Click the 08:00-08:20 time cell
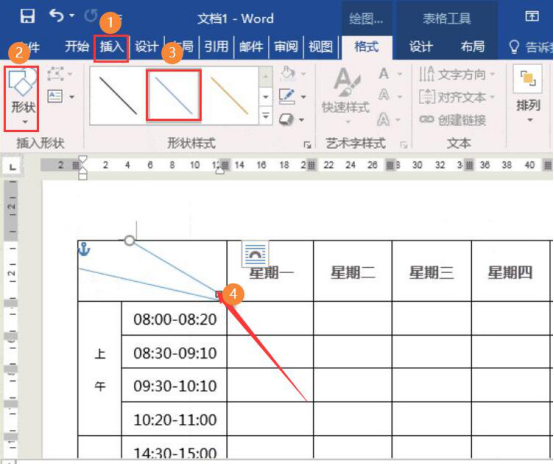This screenshot has height=464, width=554. coord(175,318)
